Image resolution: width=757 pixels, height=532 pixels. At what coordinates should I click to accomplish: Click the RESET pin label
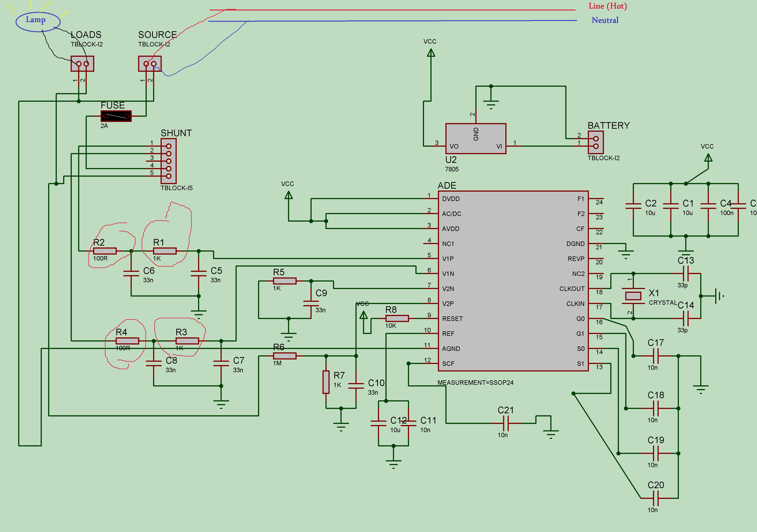pyautogui.click(x=452, y=319)
